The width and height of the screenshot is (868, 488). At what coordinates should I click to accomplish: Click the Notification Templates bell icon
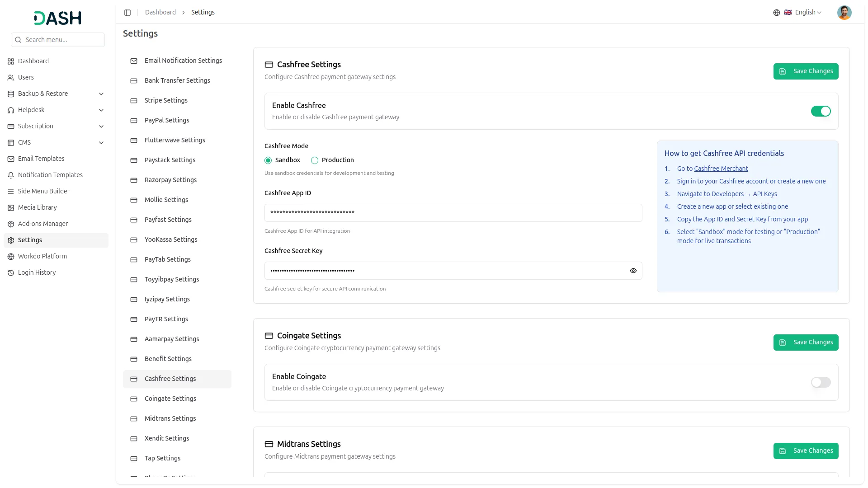point(11,175)
